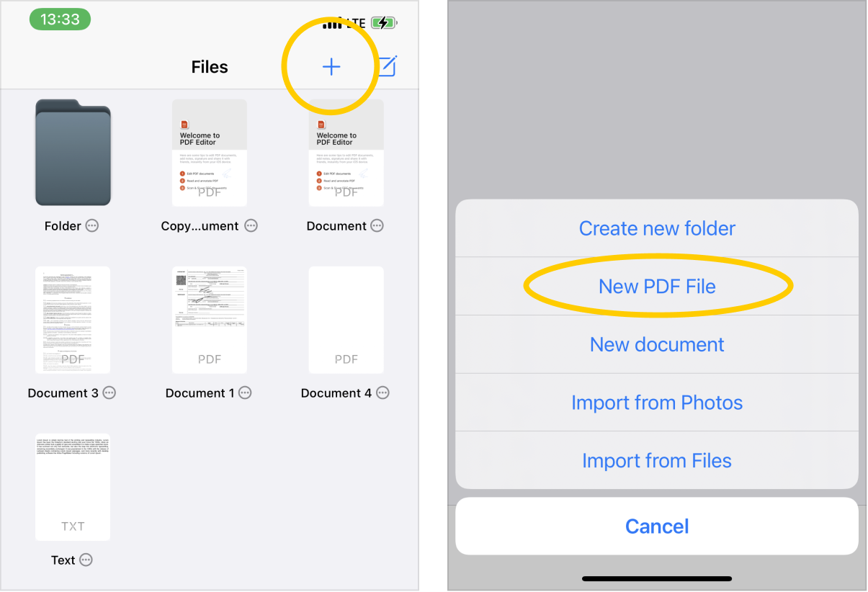Tap the green 13:33 time pill
The height and width of the screenshot is (592, 868).
tap(60, 19)
